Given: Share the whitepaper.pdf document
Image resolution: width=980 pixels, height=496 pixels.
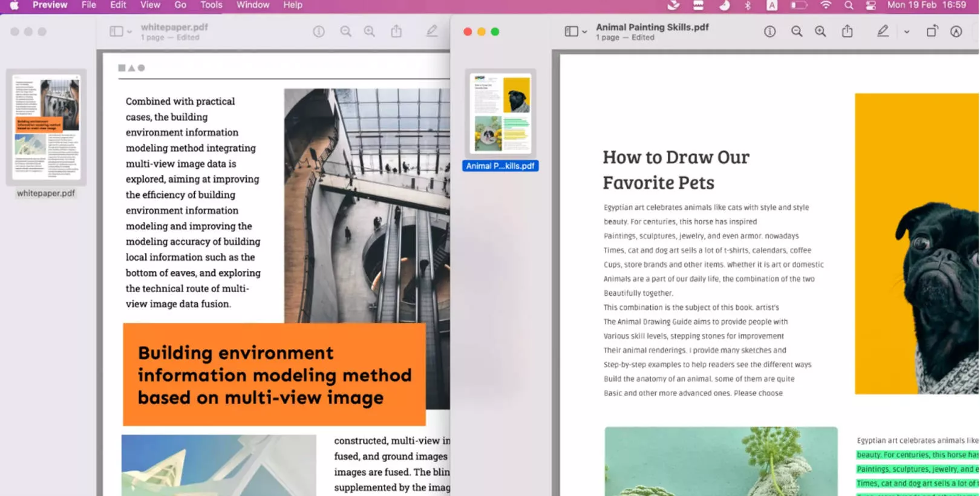Looking at the screenshot, I should tap(396, 31).
